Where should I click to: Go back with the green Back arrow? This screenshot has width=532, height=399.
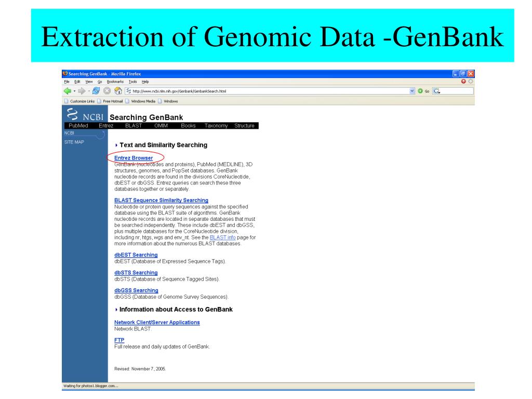67,91
